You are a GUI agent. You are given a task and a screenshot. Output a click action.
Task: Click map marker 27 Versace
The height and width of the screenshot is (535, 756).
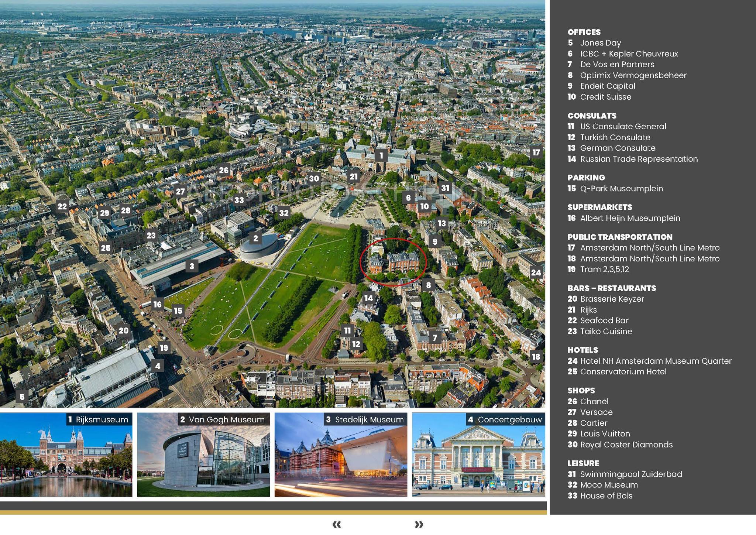click(x=180, y=191)
